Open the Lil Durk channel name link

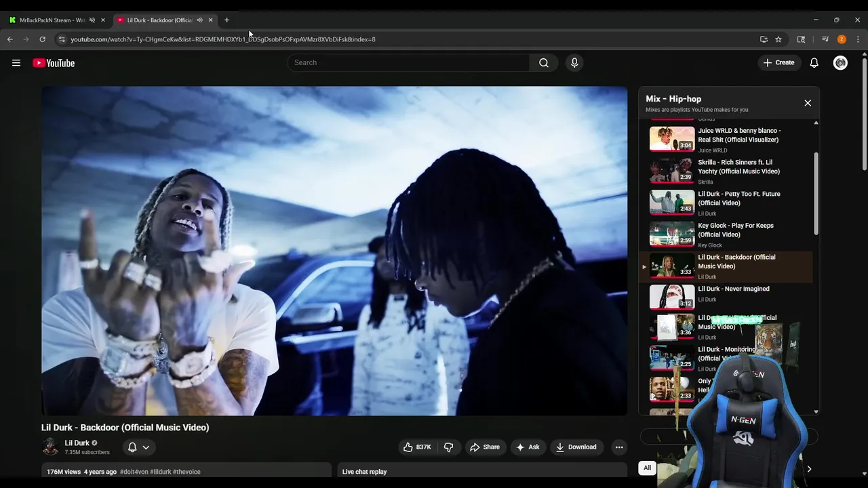(x=77, y=443)
